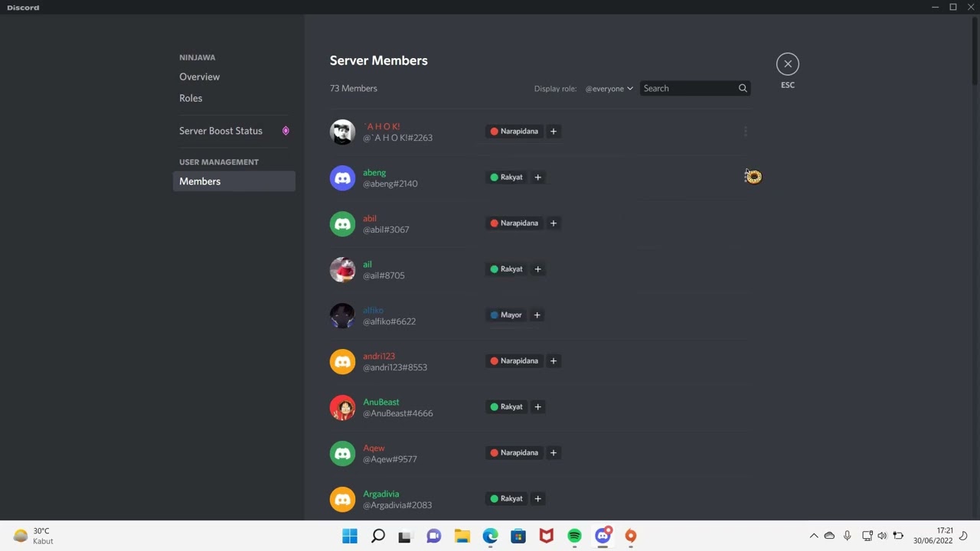The image size is (980, 551).
Task: Click the avatar of `A H O K!
Action: pyautogui.click(x=342, y=132)
